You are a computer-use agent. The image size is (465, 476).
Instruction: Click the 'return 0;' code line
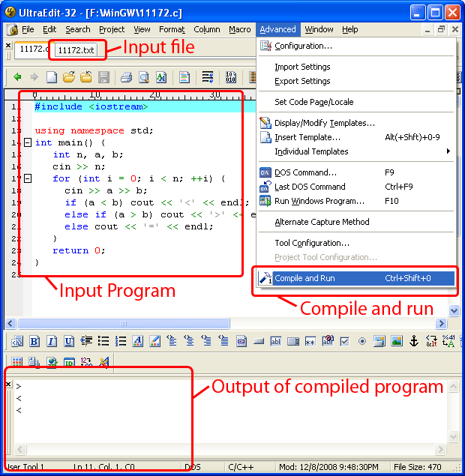[x=79, y=250]
